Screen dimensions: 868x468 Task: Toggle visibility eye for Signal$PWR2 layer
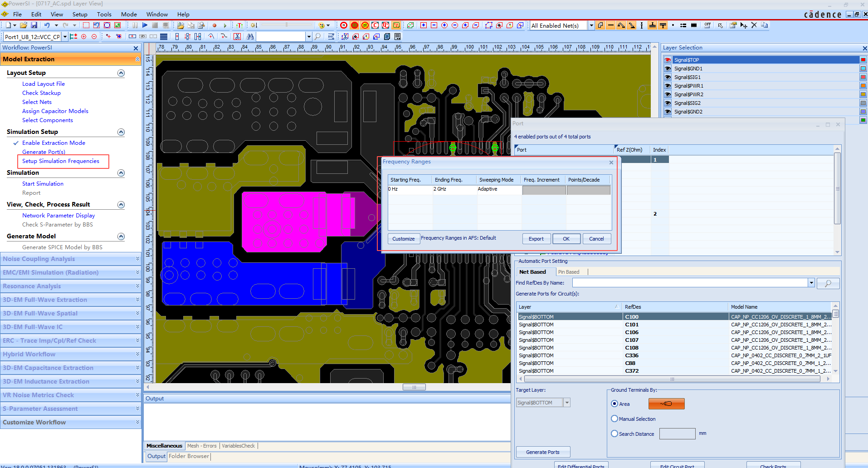tap(668, 94)
